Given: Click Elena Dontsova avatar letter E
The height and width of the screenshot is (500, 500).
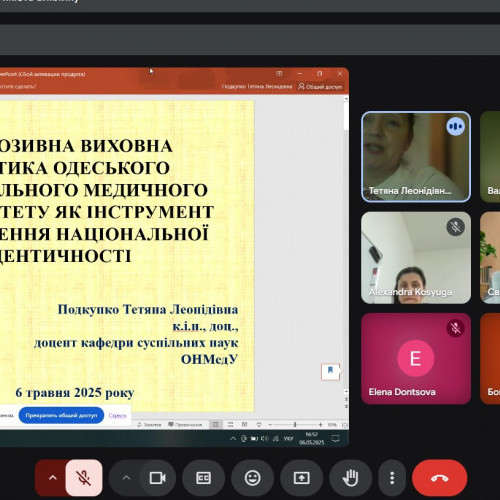Looking at the screenshot, I should (416, 358).
